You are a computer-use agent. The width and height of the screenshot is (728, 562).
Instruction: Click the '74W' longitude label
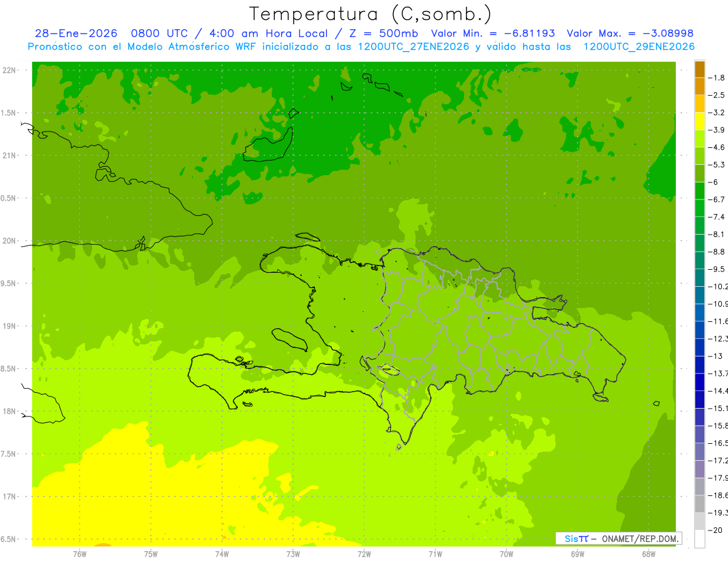coord(221,554)
